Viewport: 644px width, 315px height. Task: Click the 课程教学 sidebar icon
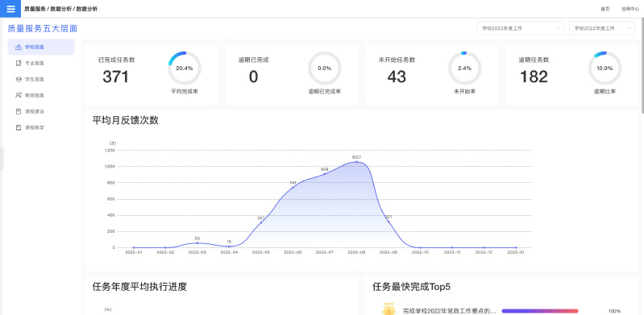pyautogui.click(x=18, y=127)
